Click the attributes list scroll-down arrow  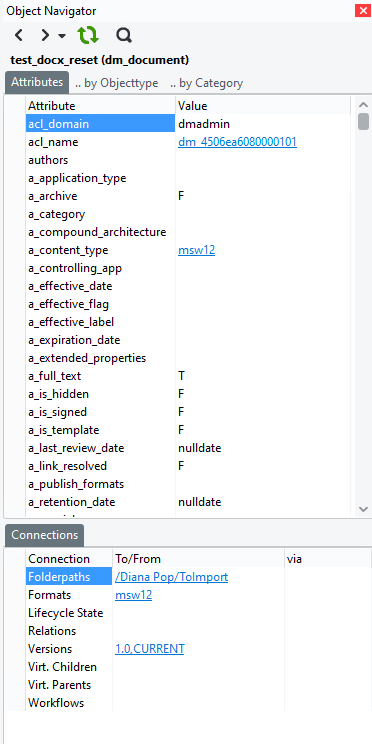pos(363,509)
